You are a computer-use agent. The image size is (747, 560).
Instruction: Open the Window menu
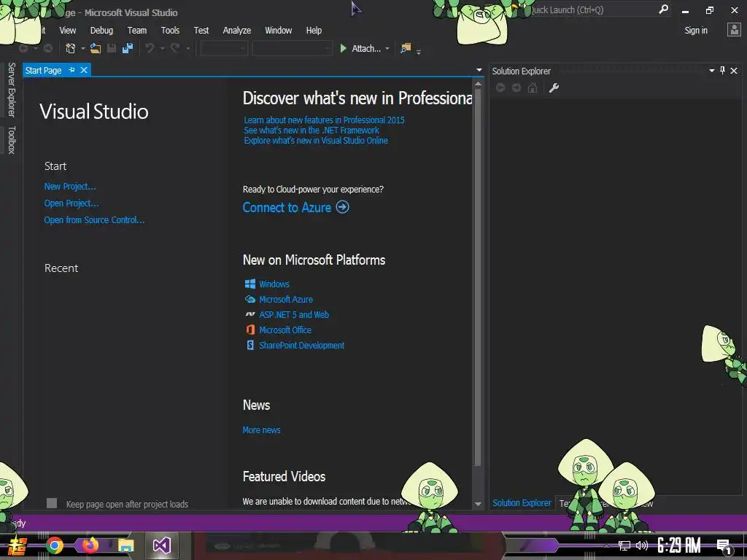(278, 31)
